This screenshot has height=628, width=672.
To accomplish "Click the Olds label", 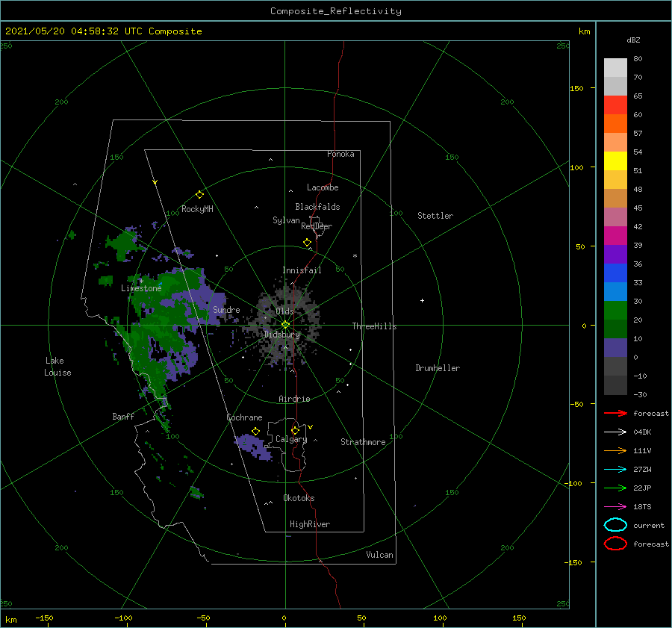I will pos(284,311).
